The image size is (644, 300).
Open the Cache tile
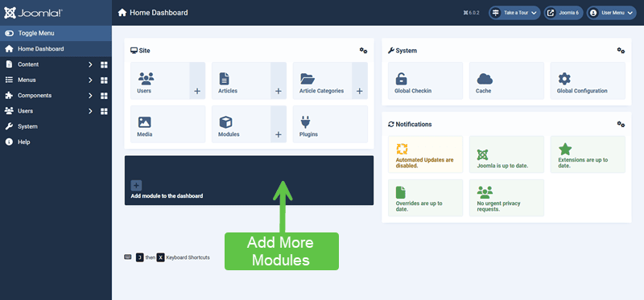(x=506, y=81)
